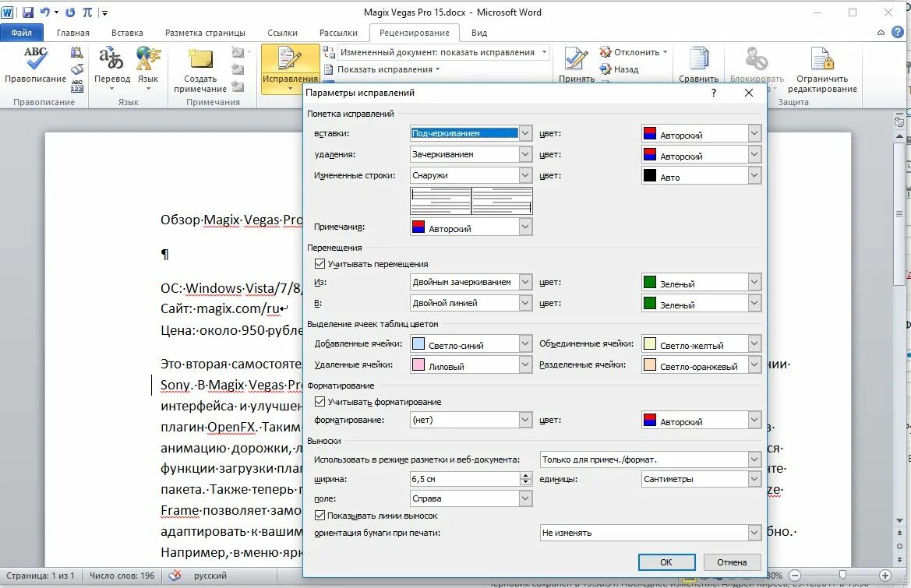Click the zoom out minus icon
The width and height of the screenshot is (911, 588).
coord(795,576)
